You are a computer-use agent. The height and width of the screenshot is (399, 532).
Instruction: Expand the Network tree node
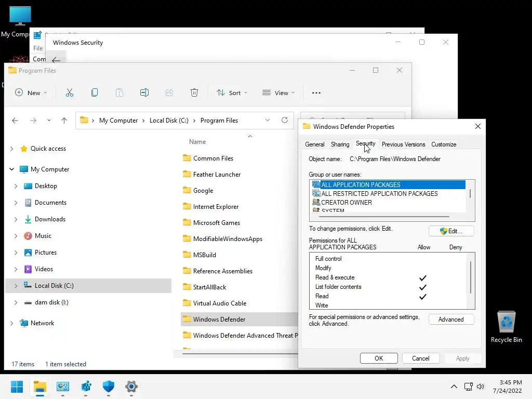11,323
